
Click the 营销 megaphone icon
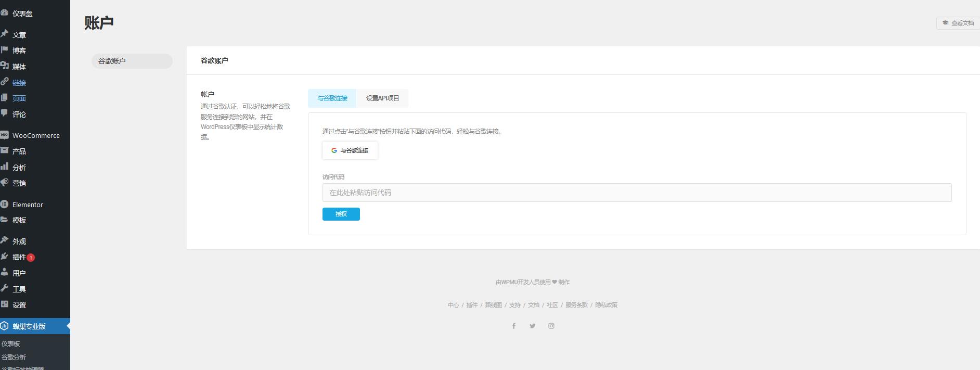pos(4,183)
